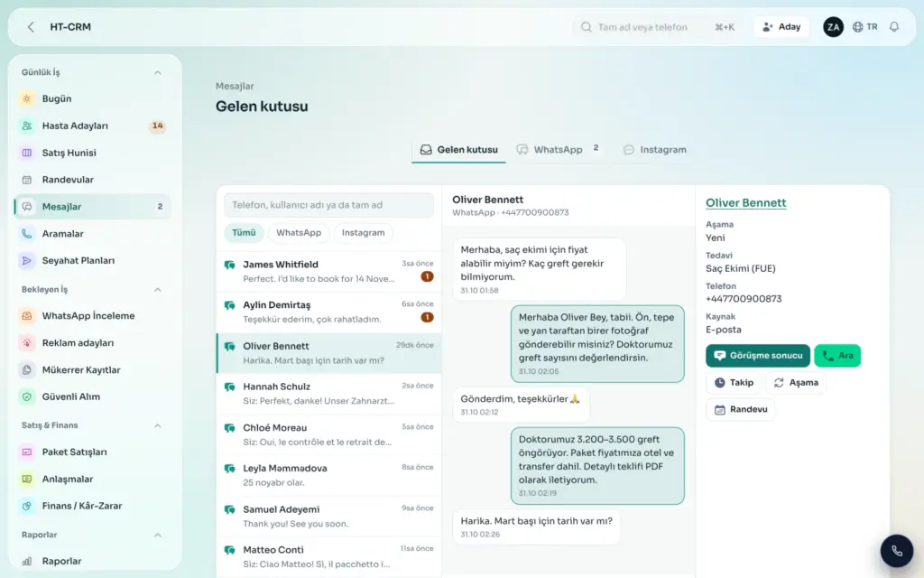Image resolution: width=924 pixels, height=578 pixels.
Task: Open notifications bell icon
Action: (894, 27)
